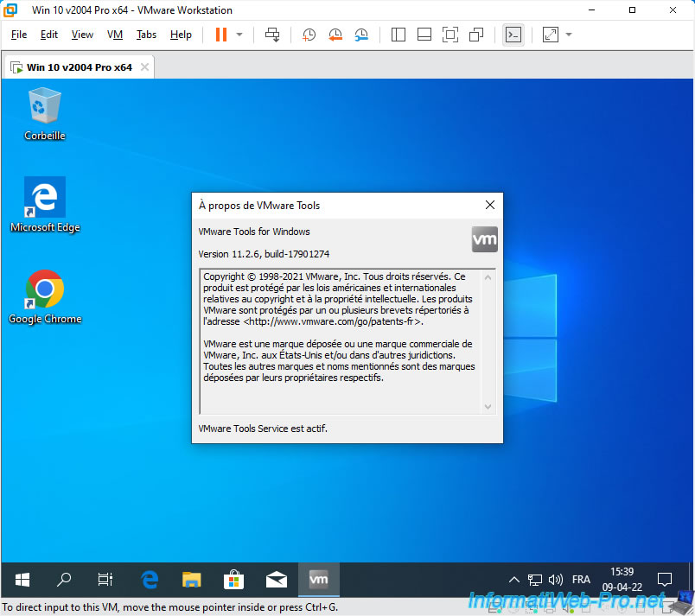Click 'VMware Tools for Windows' text
The width and height of the screenshot is (695, 616).
[x=254, y=232]
